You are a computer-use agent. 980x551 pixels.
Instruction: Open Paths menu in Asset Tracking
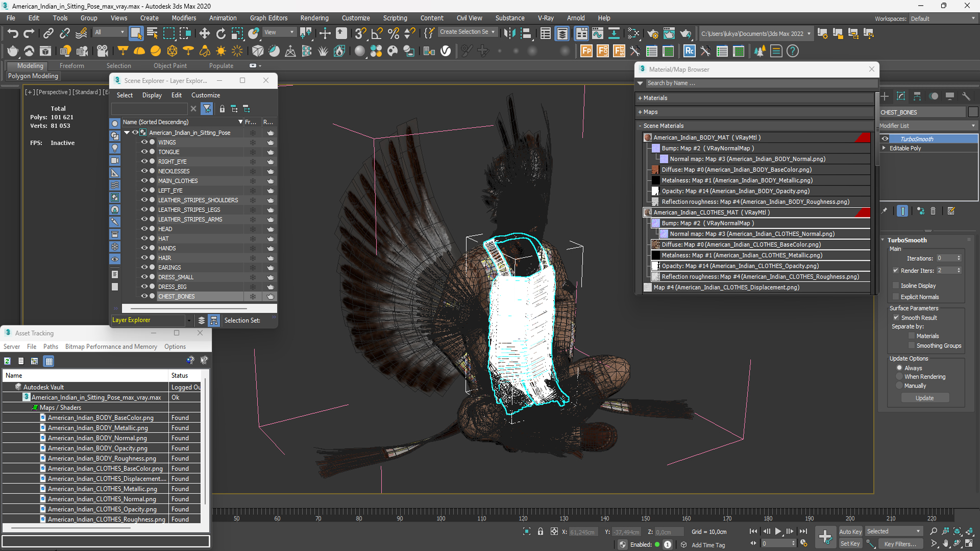tap(51, 346)
